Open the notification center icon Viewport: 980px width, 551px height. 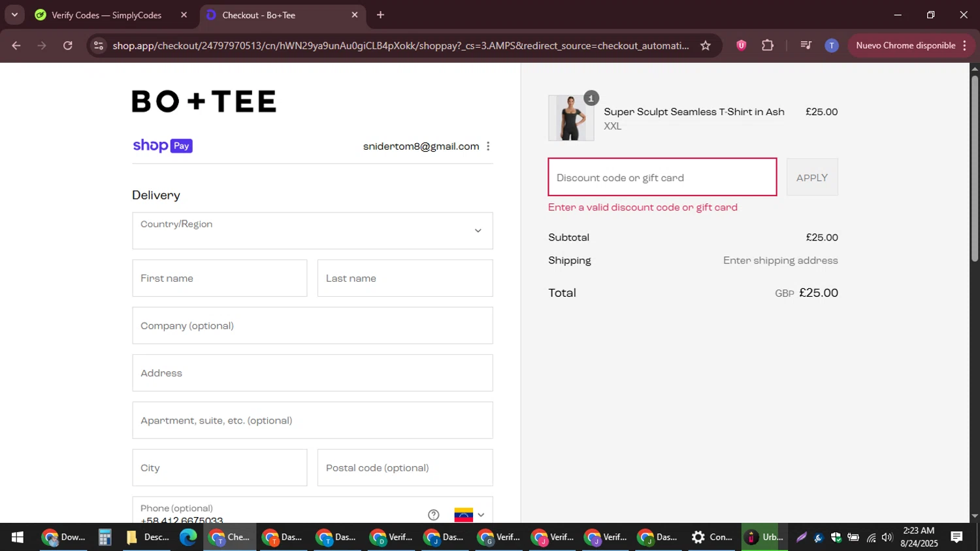956,537
